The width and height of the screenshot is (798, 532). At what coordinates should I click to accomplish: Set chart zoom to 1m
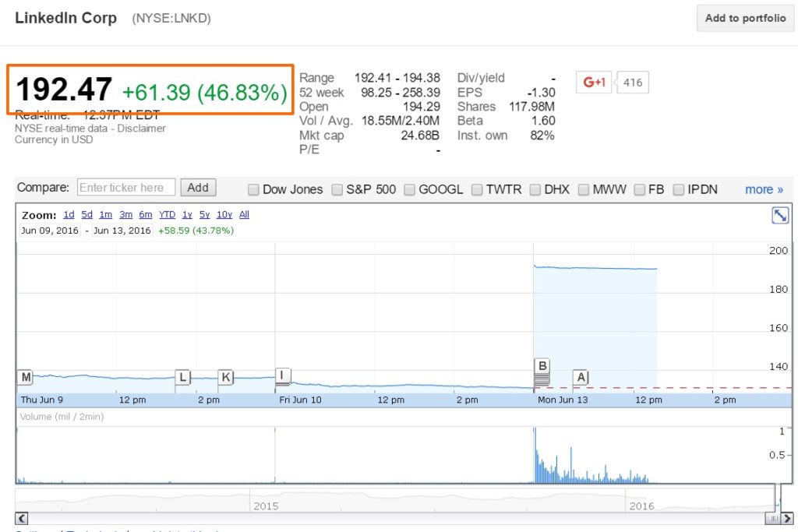(x=105, y=215)
